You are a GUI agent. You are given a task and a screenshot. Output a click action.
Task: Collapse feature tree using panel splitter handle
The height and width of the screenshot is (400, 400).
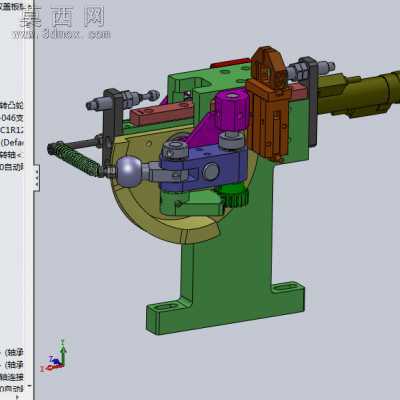pyautogui.click(x=37, y=178)
